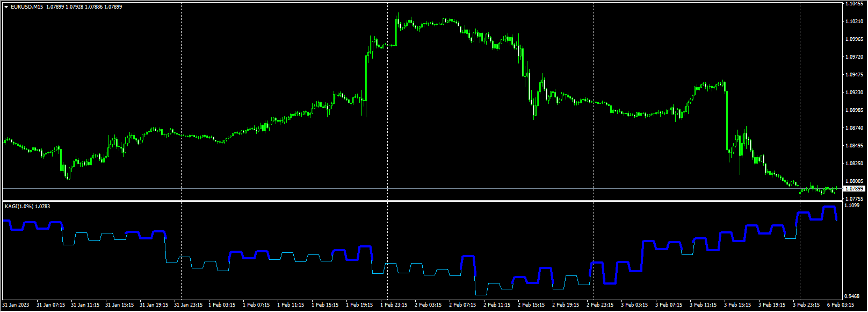The width and height of the screenshot is (868, 312).
Task: Click the 31 Jan 11:15 time label
Action: point(85,305)
